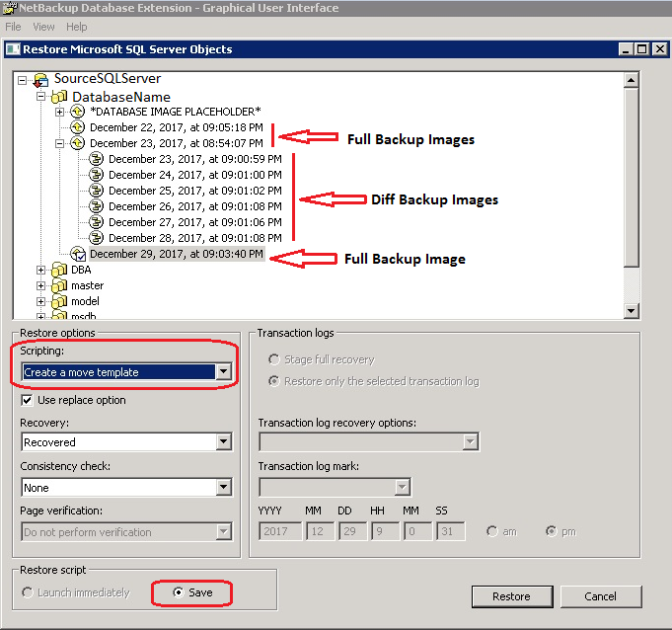
Task: Expand the DBA database node
Action: (x=40, y=271)
